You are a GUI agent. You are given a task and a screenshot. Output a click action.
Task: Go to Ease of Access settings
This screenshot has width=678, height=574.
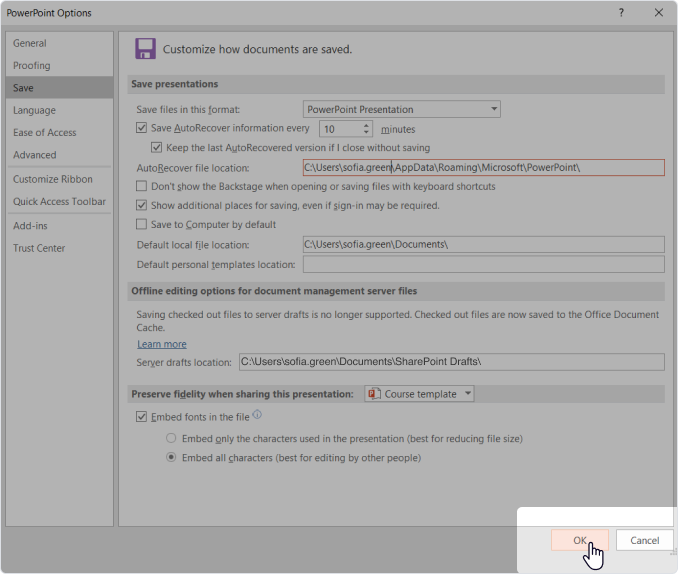(60, 132)
